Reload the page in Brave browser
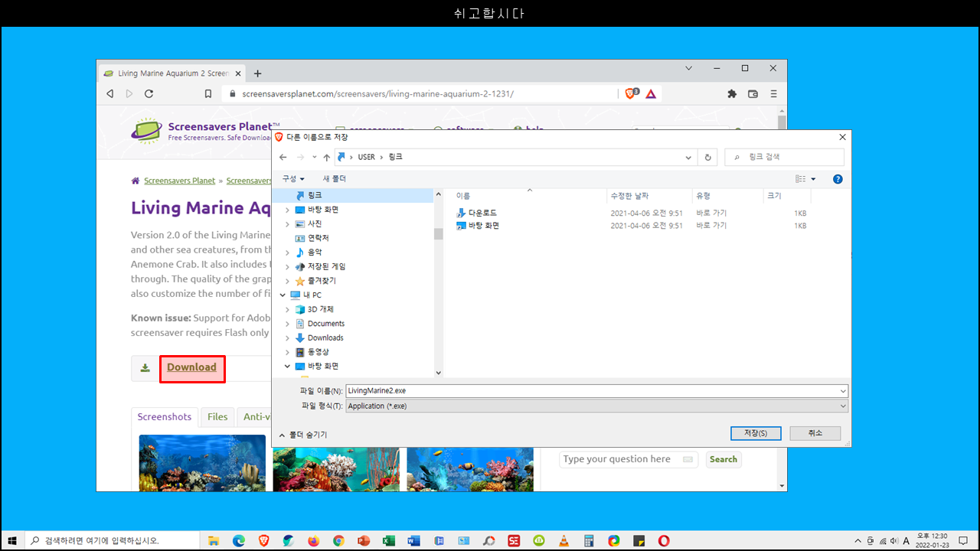The width and height of the screenshot is (980, 551). click(x=149, y=93)
